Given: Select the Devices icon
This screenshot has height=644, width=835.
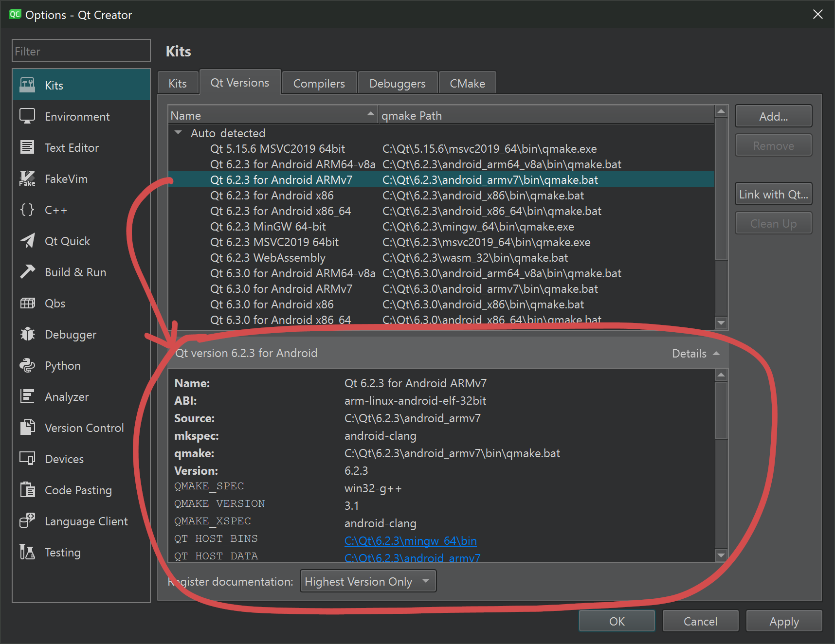Looking at the screenshot, I should pos(27,459).
